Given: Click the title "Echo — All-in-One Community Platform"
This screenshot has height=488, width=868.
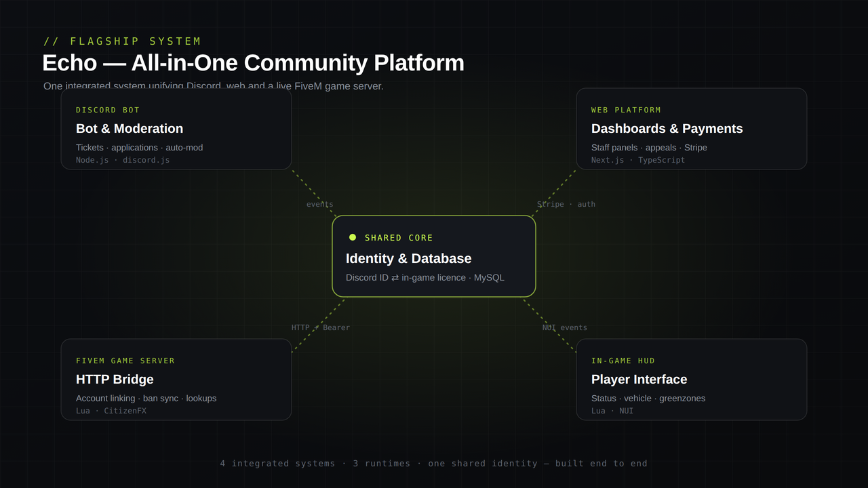Looking at the screenshot, I should [253, 62].
